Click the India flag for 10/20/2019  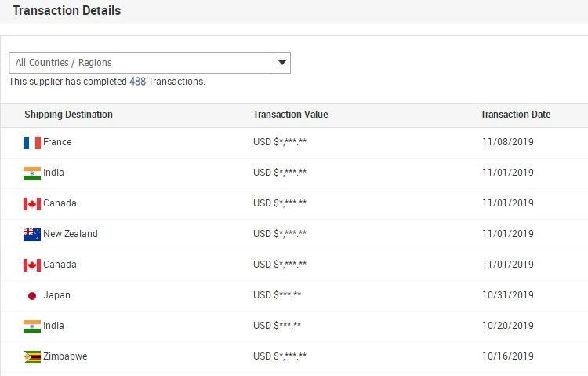[x=32, y=327]
